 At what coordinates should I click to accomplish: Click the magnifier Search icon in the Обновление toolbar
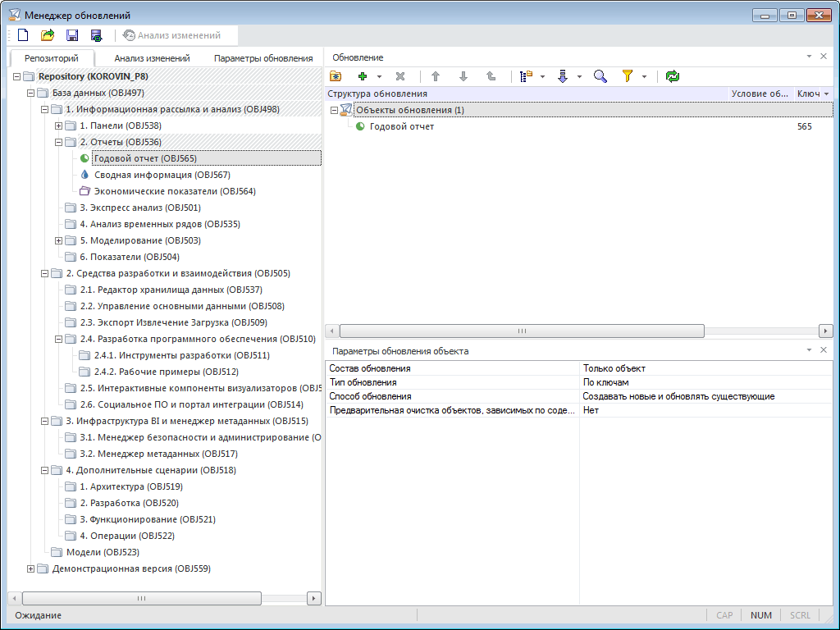point(600,76)
